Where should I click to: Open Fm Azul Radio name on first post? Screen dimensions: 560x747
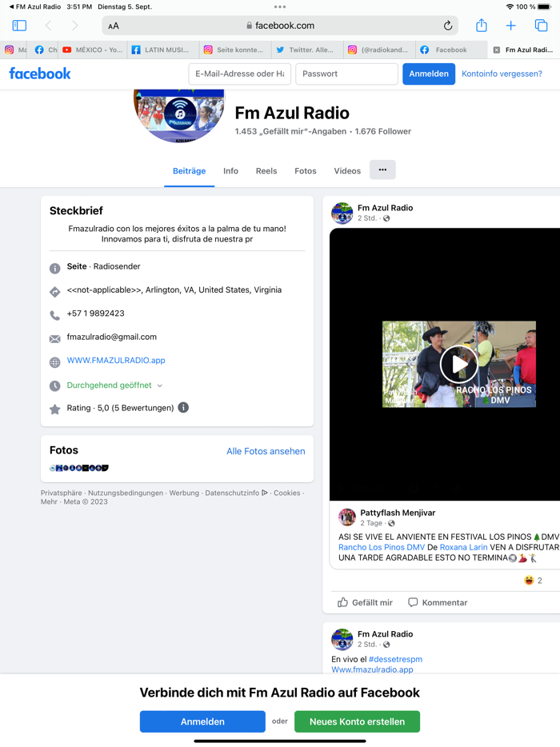coord(385,208)
